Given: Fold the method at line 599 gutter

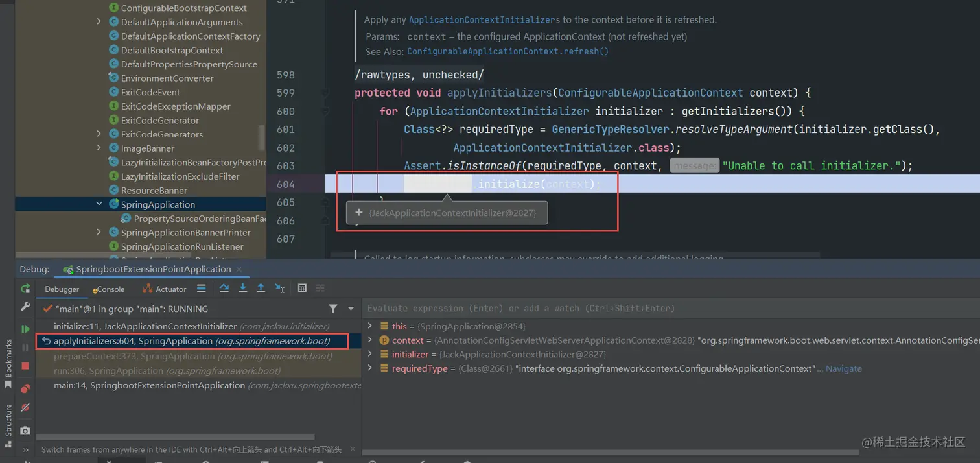Looking at the screenshot, I should [325, 93].
